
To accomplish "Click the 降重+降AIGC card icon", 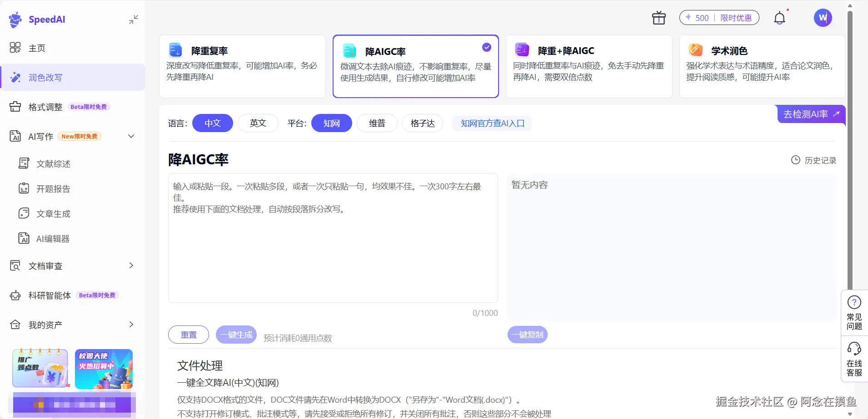I will [x=522, y=49].
